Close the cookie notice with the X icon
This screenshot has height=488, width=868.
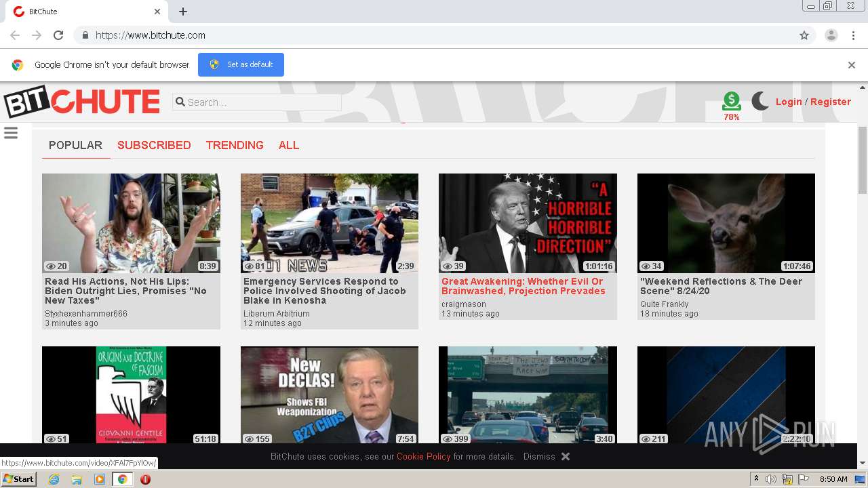(566, 456)
